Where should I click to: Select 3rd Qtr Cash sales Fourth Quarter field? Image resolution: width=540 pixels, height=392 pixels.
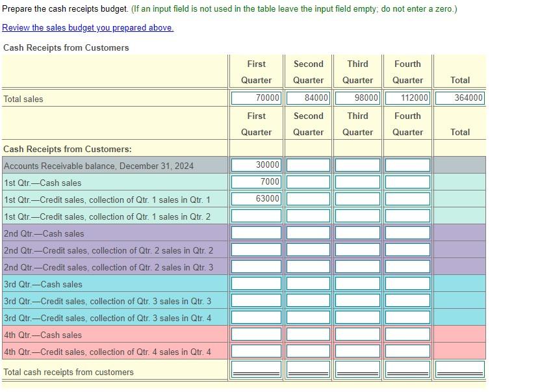click(407, 283)
